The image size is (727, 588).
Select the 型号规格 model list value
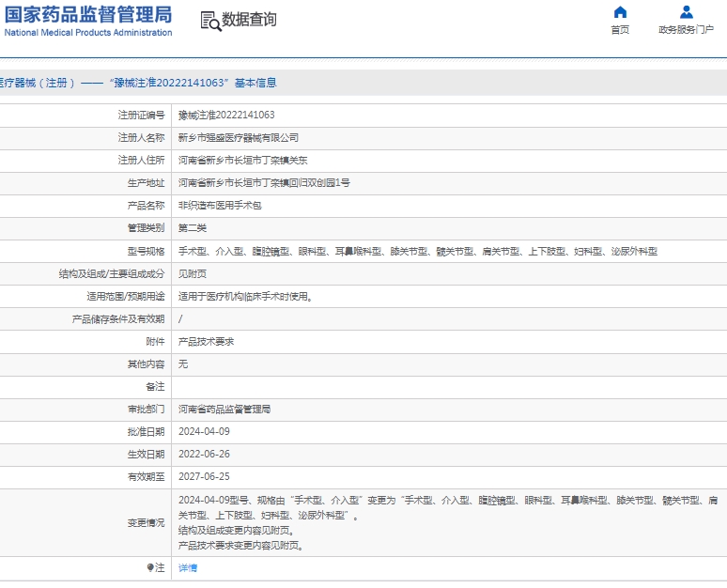coord(418,251)
